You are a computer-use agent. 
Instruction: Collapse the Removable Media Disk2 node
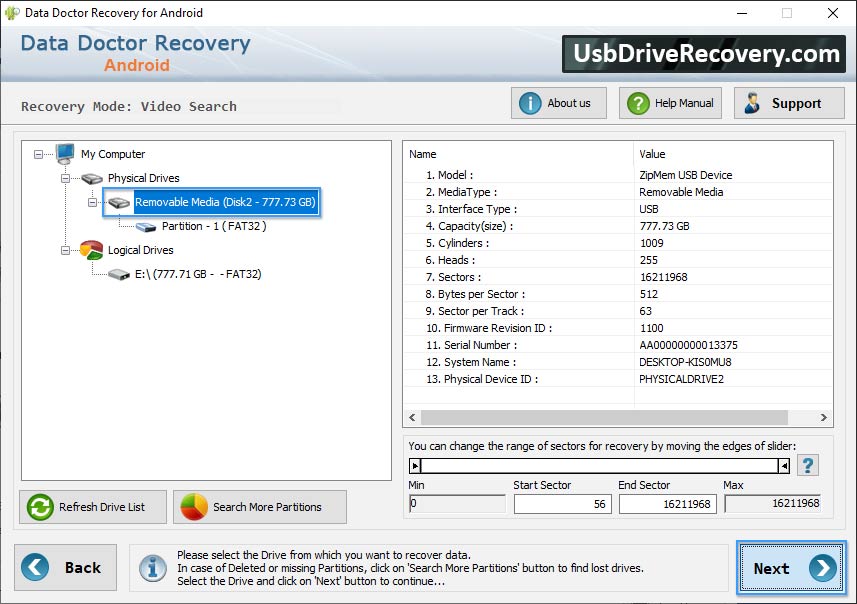click(92, 202)
